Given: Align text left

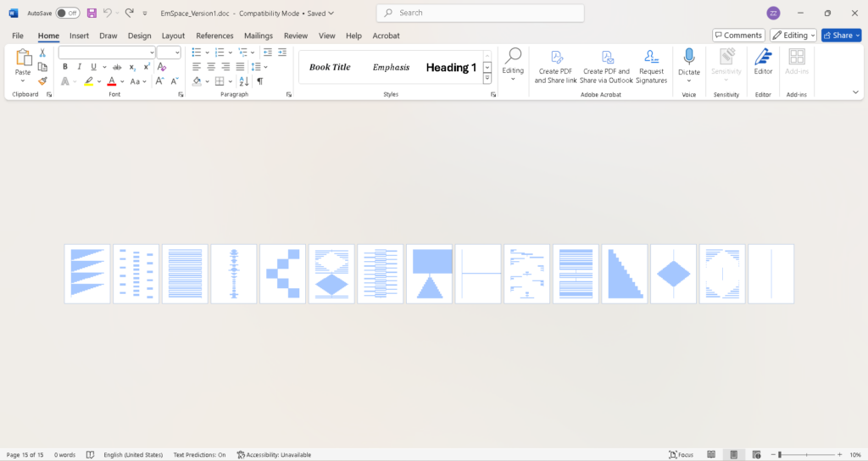Looking at the screenshot, I should tap(197, 67).
